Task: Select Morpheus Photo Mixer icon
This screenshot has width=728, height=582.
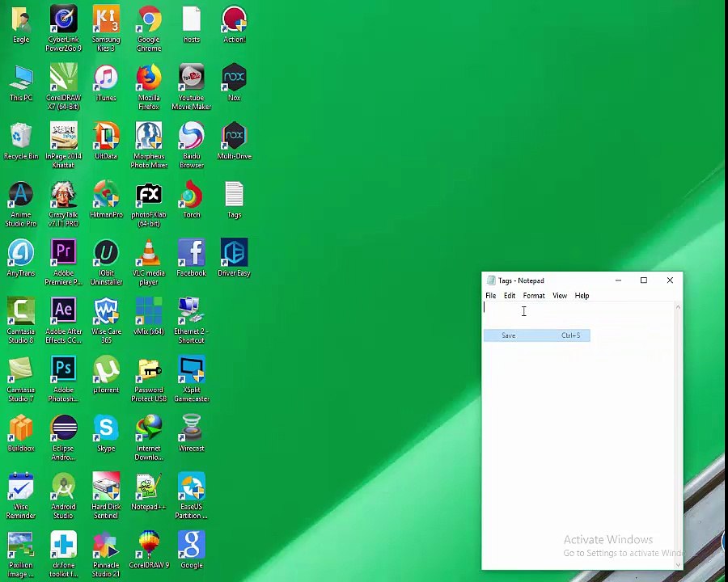Action: pyautogui.click(x=149, y=137)
